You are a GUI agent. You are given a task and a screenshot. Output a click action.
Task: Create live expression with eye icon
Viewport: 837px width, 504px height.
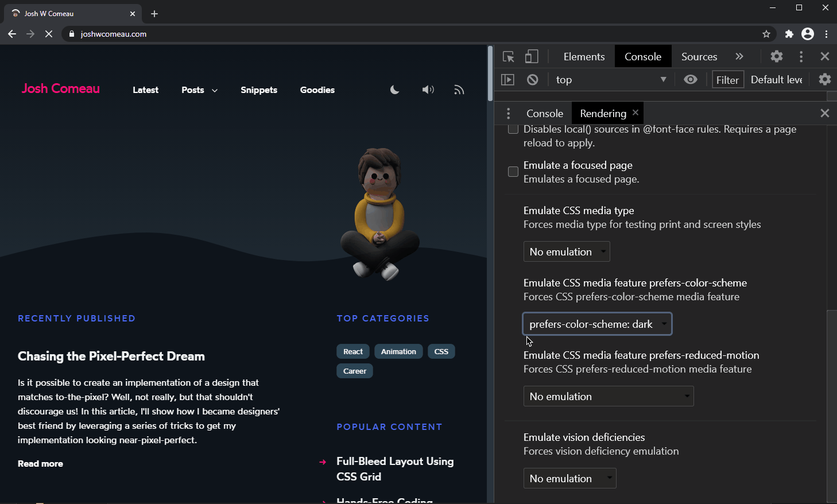click(691, 79)
